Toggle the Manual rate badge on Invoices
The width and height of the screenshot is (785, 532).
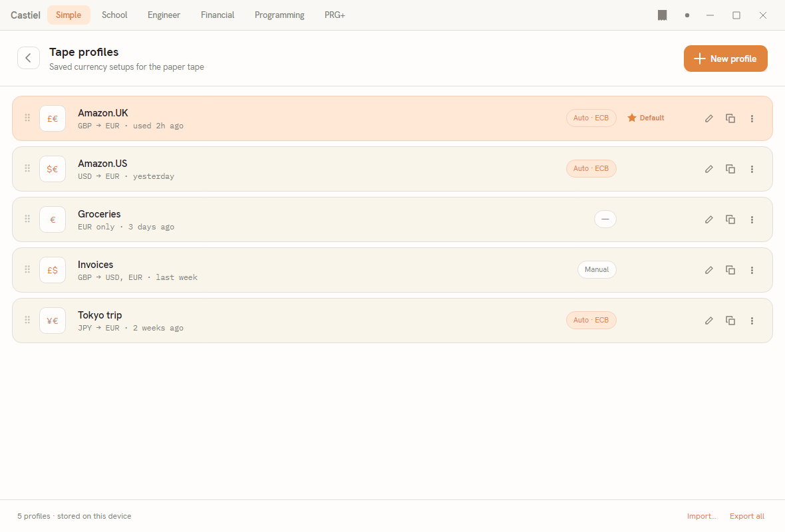(597, 270)
